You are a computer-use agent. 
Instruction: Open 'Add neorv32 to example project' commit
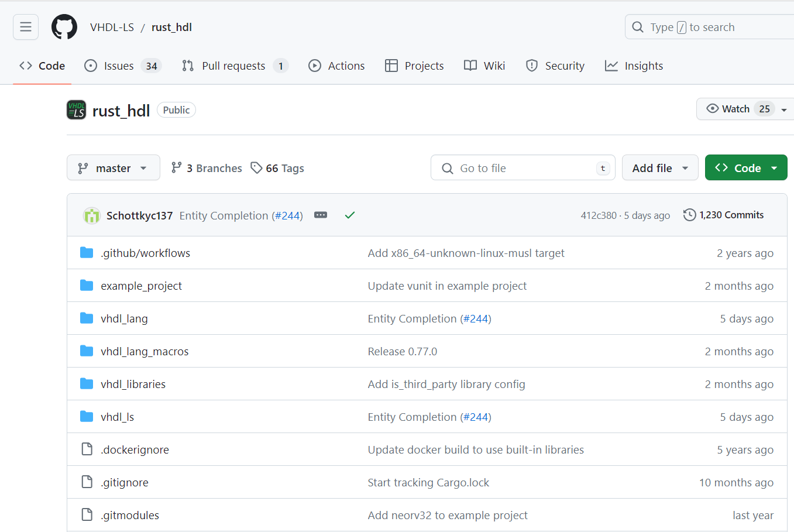pos(448,515)
